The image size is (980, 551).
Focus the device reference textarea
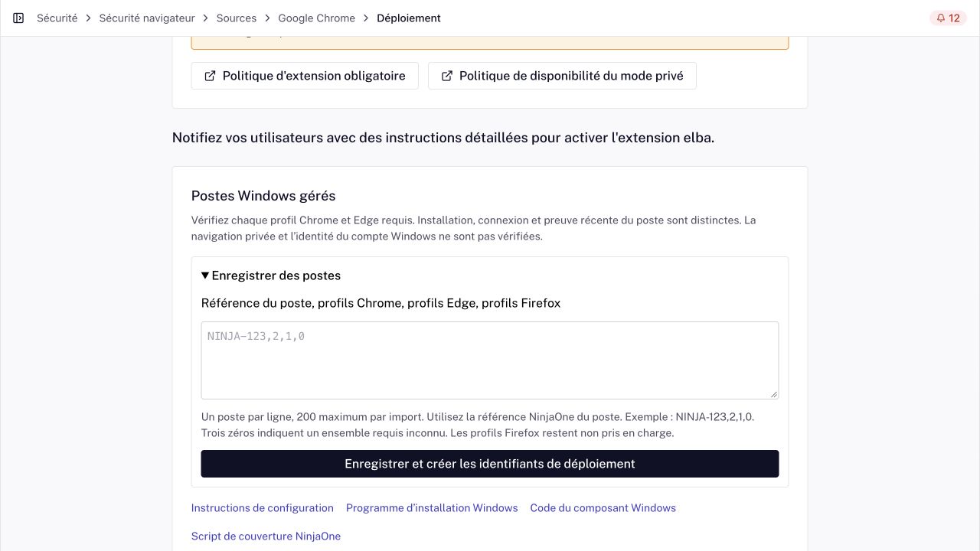tap(490, 360)
